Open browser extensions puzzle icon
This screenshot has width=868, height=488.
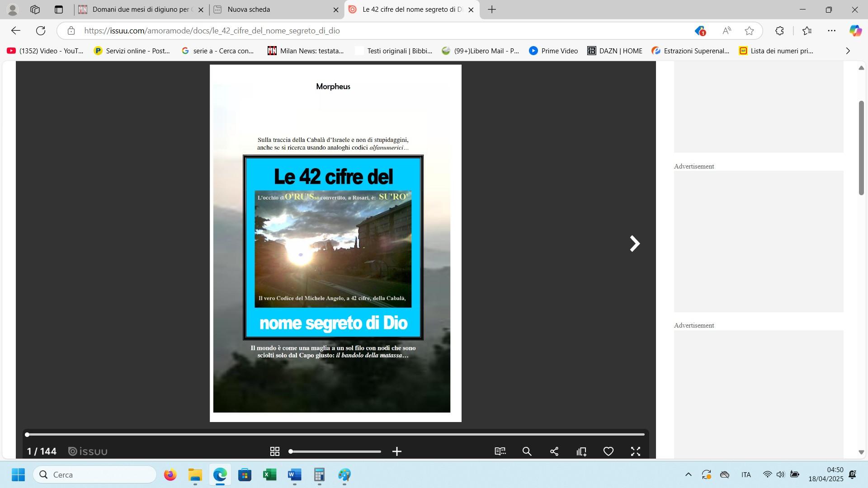(x=779, y=31)
